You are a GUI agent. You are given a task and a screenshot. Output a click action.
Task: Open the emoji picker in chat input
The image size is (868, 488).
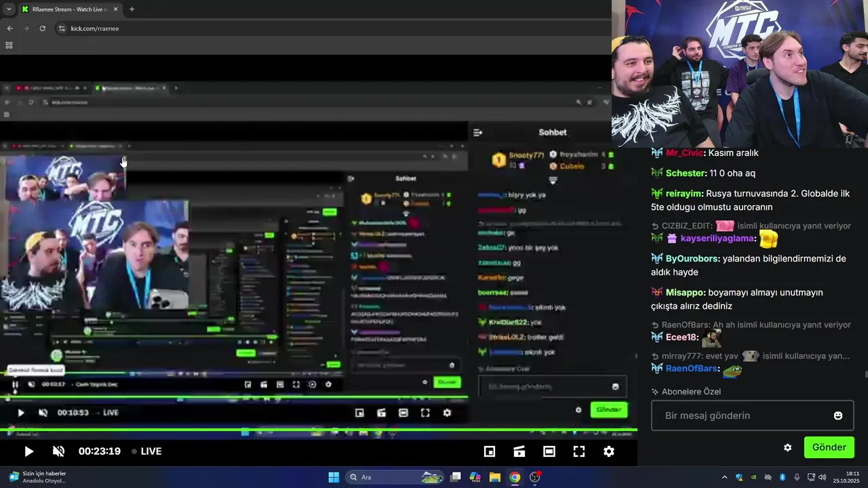[x=838, y=415]
